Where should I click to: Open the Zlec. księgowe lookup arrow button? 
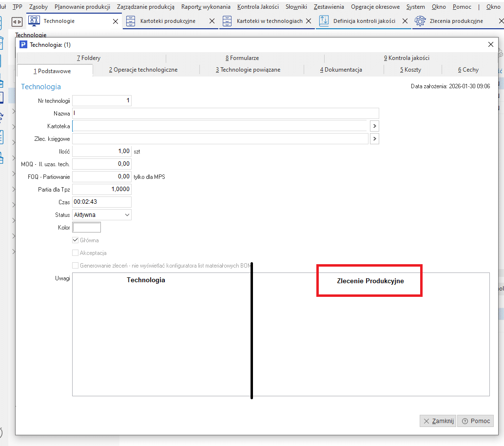374,139
